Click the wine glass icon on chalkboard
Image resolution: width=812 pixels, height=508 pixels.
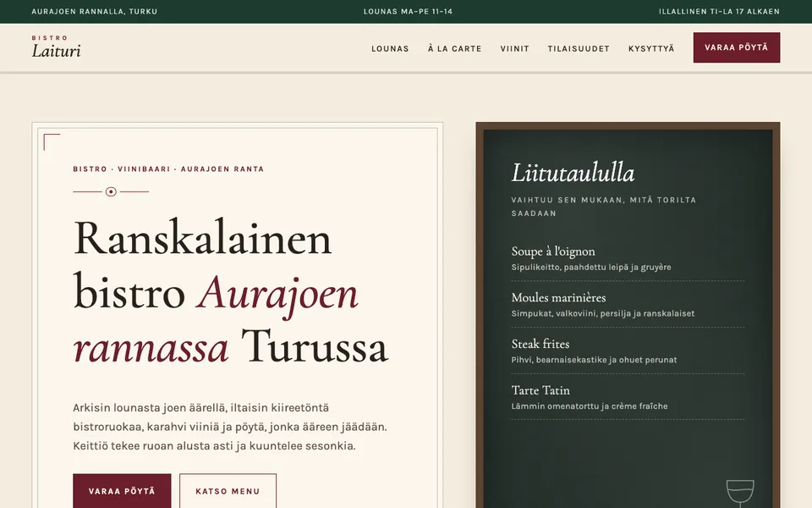740,494
